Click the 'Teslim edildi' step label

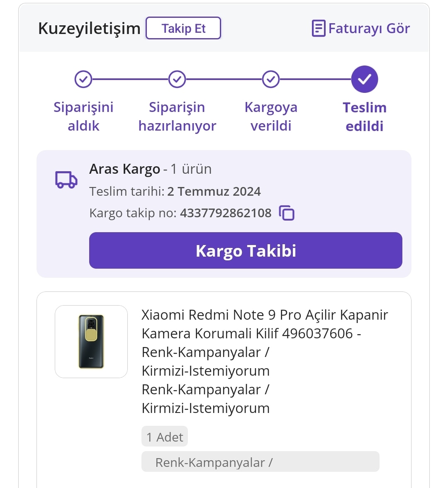coord(365,117)
